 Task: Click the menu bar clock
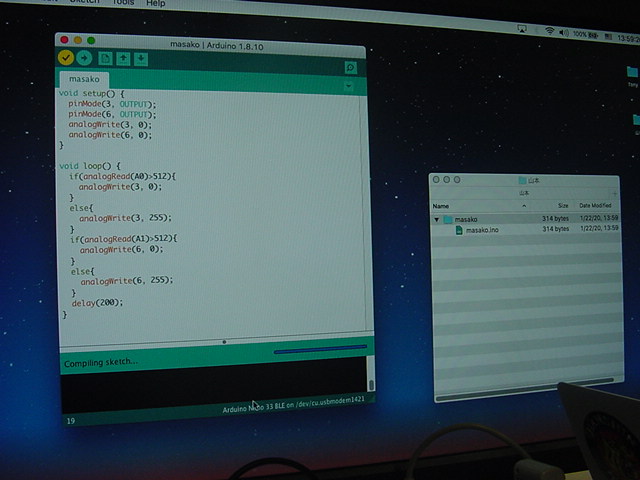(628, 38)
